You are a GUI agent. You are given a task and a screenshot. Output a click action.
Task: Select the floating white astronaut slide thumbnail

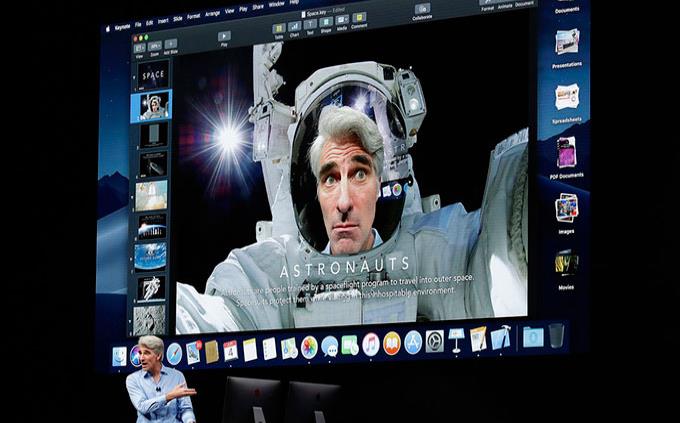(x=150, y=288)
